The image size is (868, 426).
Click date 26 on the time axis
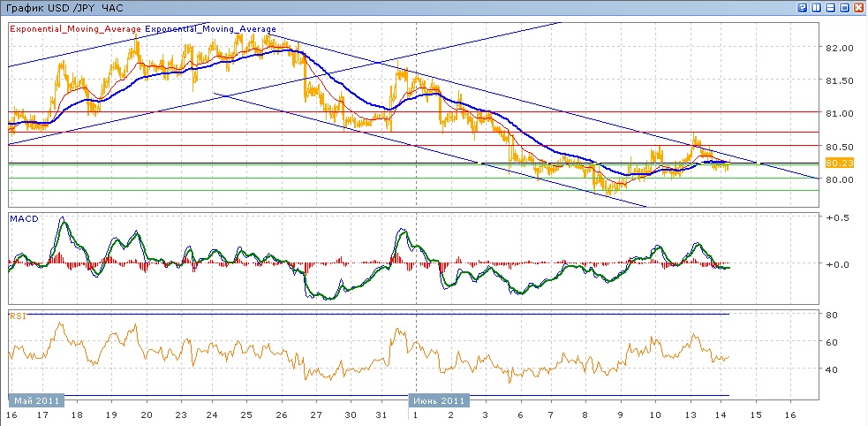[282, 415]
